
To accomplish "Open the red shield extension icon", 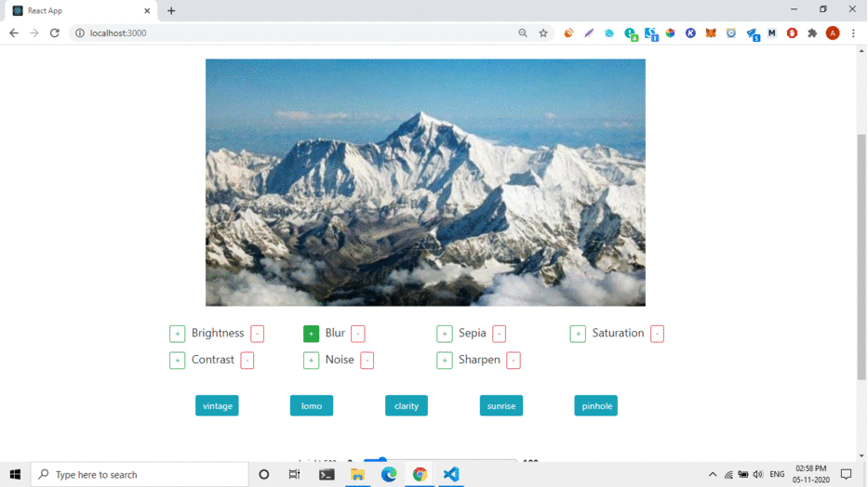I will click(x=792, y=33).
